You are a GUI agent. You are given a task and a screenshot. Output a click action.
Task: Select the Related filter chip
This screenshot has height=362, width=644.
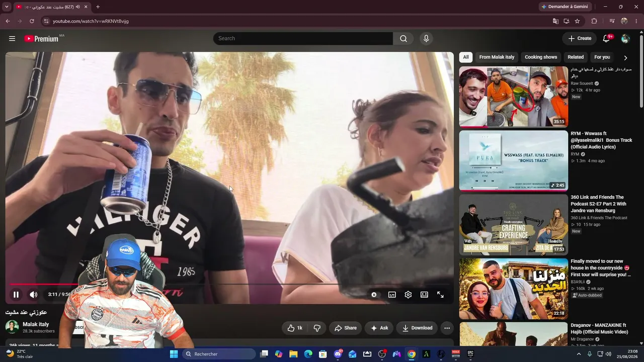tap(576, 57)
